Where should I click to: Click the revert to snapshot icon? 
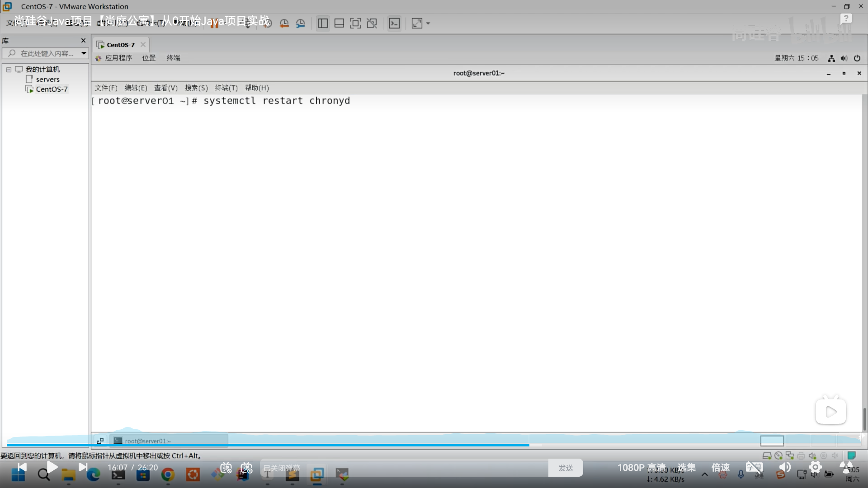(x=284, y=23)
